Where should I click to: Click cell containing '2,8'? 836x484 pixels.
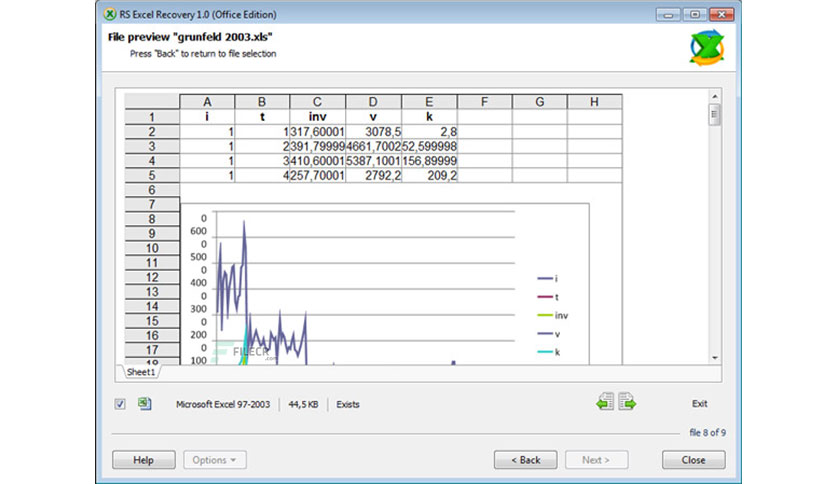[x=429, y=132]
